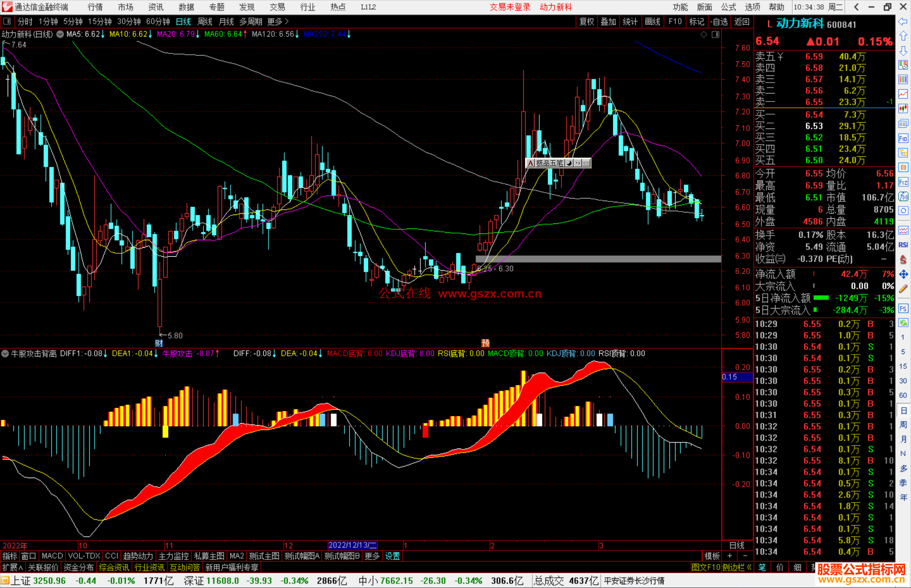911x588 pixels.
Task: Toggle the round icon next to 动力新科(日线)
Action: 60,34
